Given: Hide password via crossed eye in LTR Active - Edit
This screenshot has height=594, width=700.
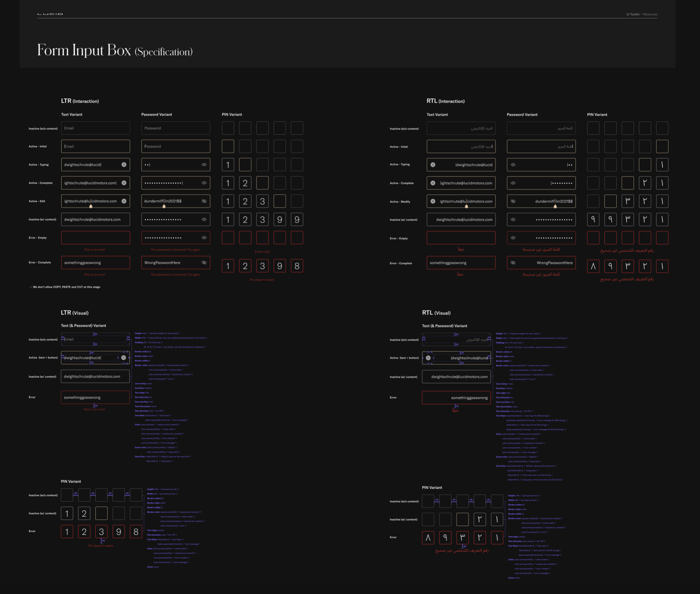Looking at the screenshot, I should tap(204, 201).
